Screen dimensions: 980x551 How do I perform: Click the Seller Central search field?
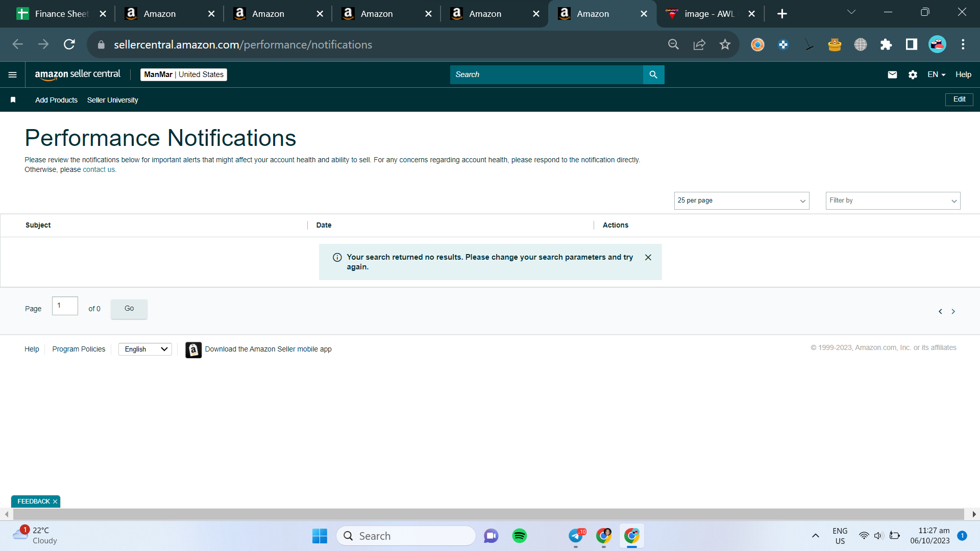pos(546,74)
